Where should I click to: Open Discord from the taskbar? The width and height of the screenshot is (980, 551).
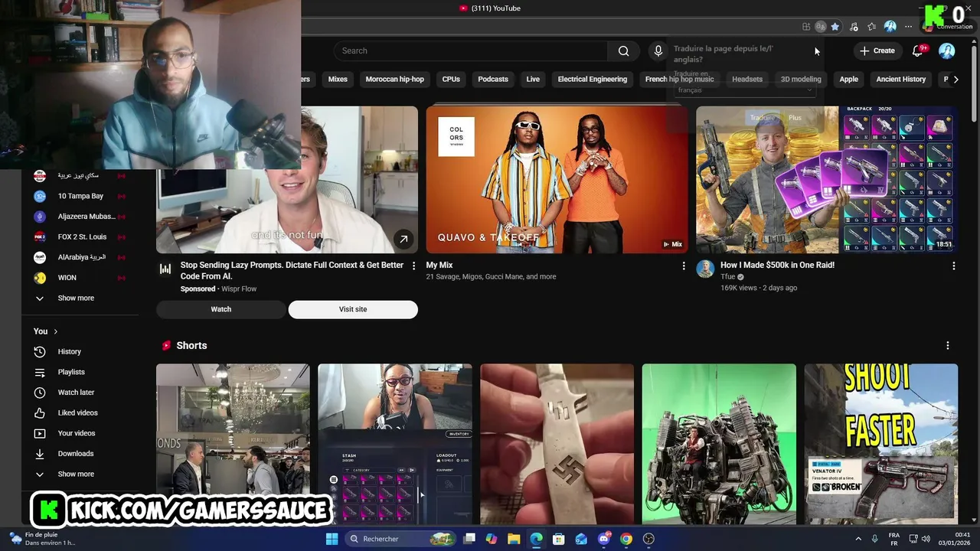coord(604,539)
